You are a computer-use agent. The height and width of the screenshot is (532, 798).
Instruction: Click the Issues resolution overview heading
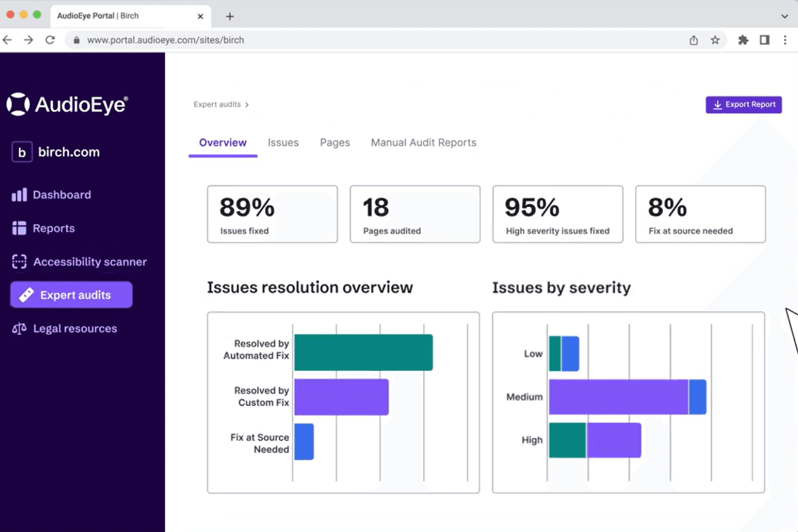coord(310,287)
